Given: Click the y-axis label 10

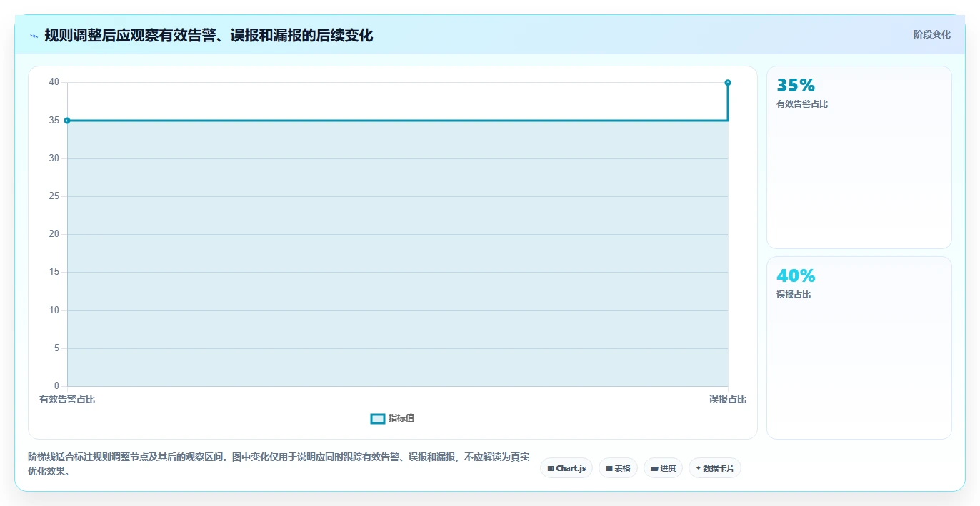Looking at the screenshot, I should click(x=54, y=310).
